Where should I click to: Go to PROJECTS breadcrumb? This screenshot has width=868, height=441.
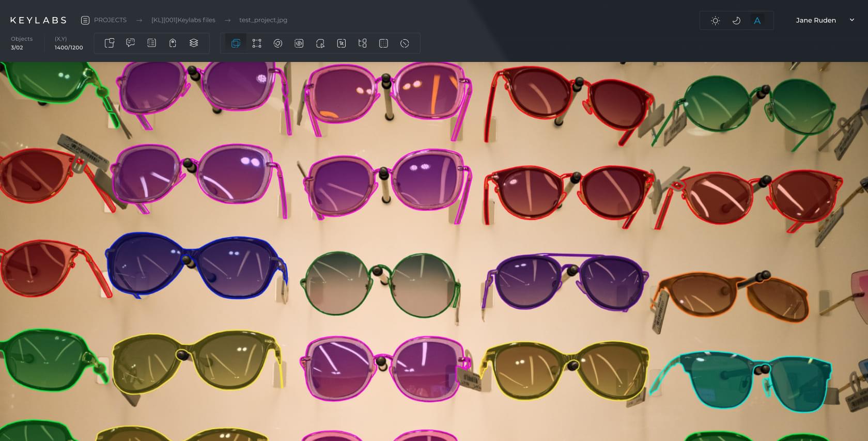click(x=110, y=20)
